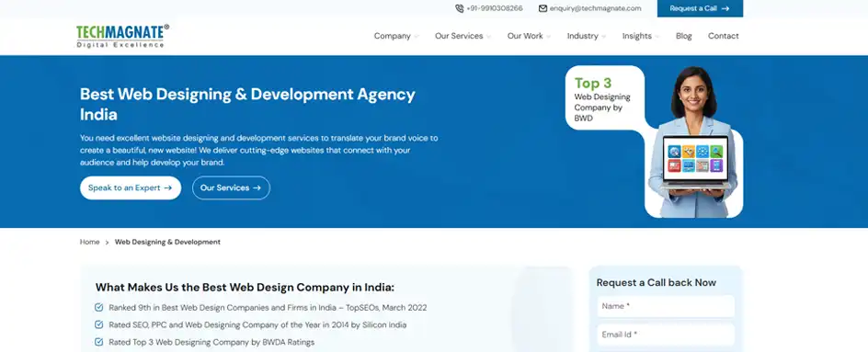Click Rated Top 3 Web Designing Company text
Image resolution: width=868 pixels, height=352 pixels.
click(211, 342)
